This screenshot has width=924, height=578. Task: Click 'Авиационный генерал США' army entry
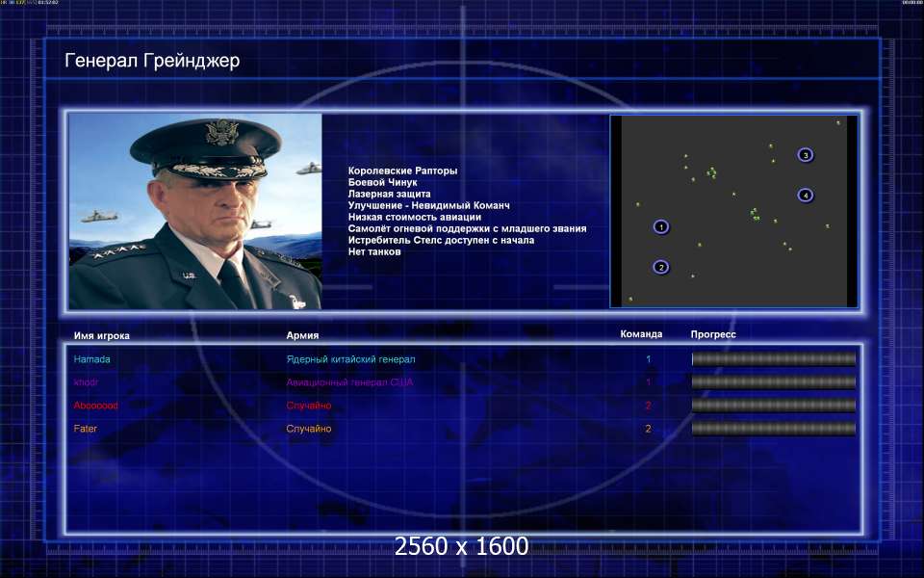tap(349, 382)
